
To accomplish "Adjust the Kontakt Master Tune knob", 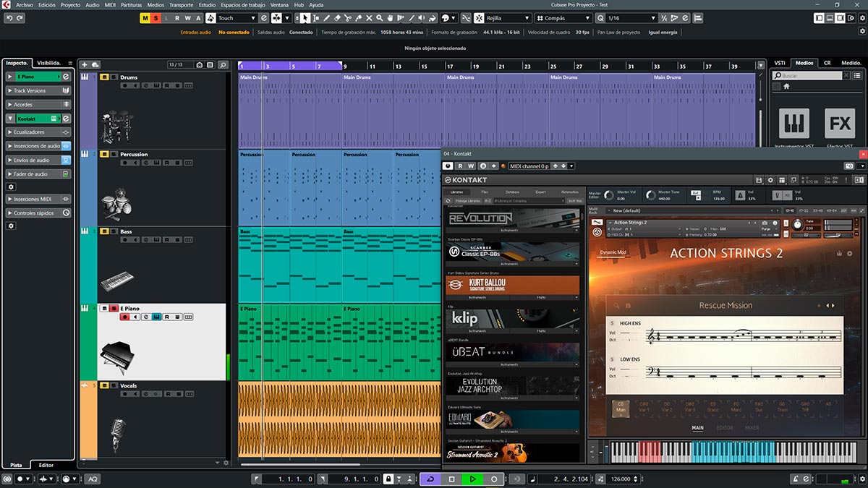I will click(x=652, y=195).
